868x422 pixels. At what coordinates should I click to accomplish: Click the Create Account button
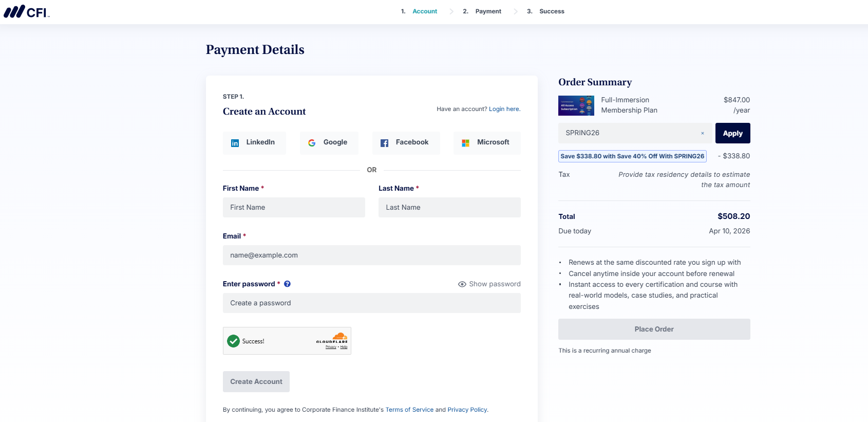pos(256,381)
